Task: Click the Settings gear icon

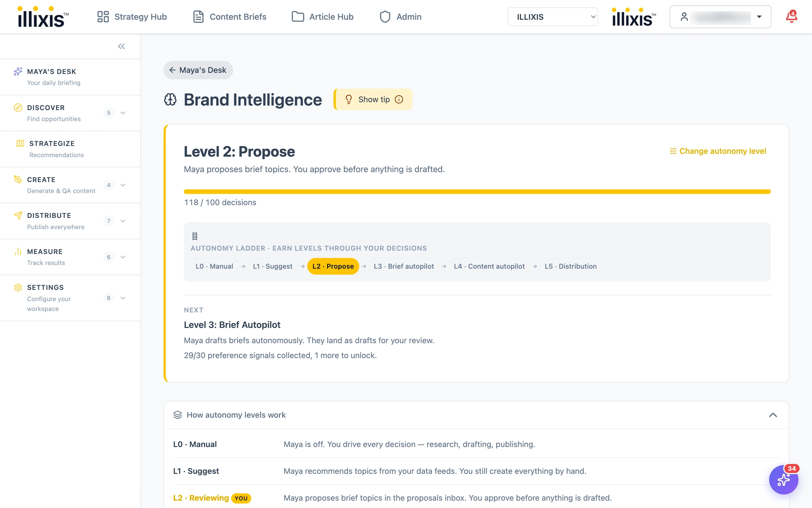Action: pos(18,288)
